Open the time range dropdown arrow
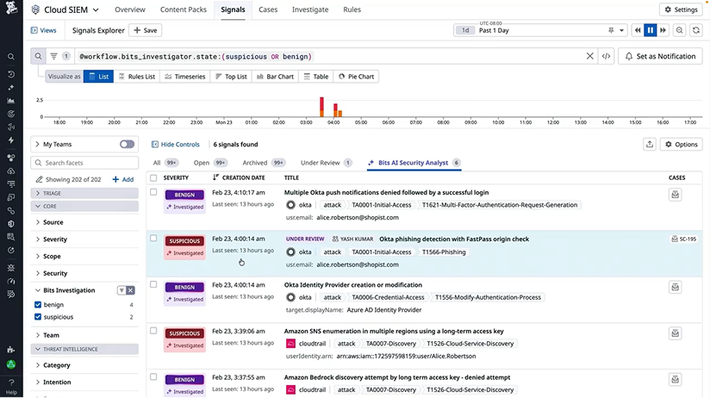710x398 pixels. [622, 30]
